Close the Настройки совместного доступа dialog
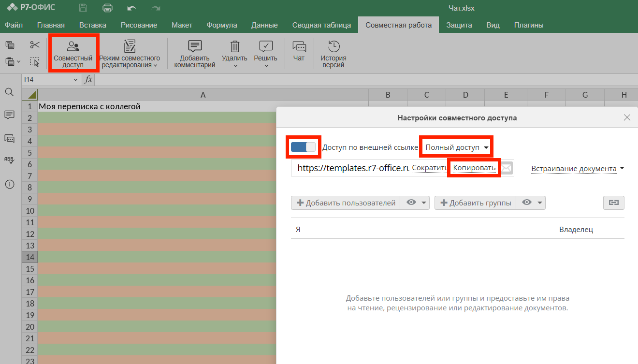The height and width of the screenshot is (364, 638). click(627, 117)
